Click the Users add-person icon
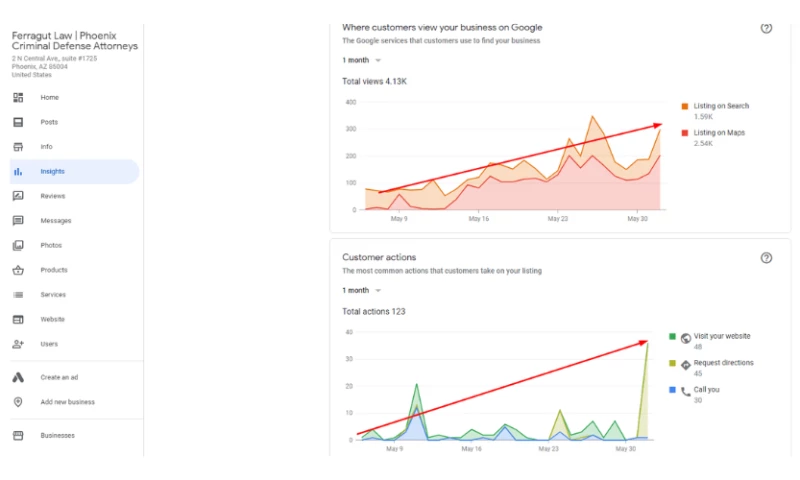Screen dimensions: 800x480 18,344
